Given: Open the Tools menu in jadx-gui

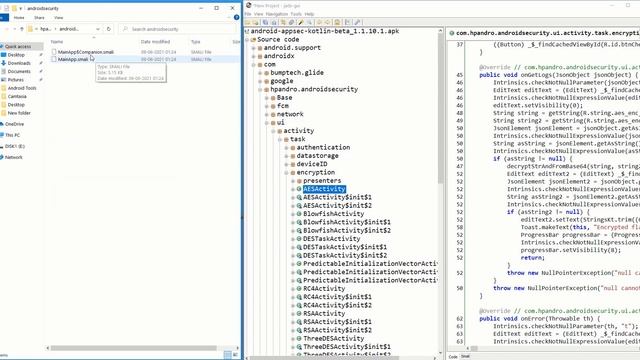Looking at the screenshot, I should click(296, 14).
